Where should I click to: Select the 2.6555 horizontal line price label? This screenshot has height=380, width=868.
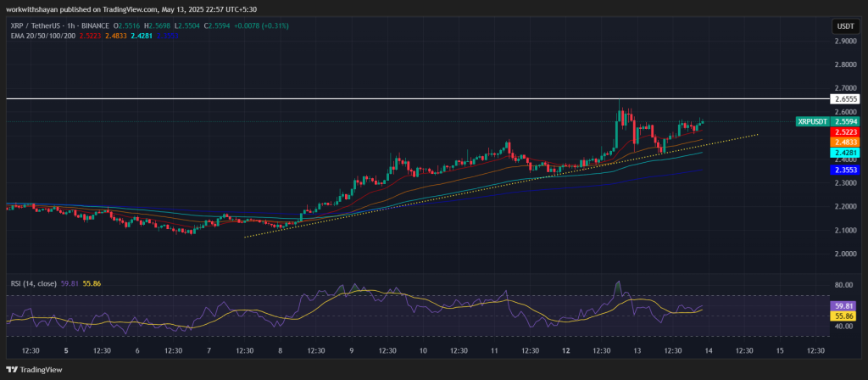pos(845,99)
